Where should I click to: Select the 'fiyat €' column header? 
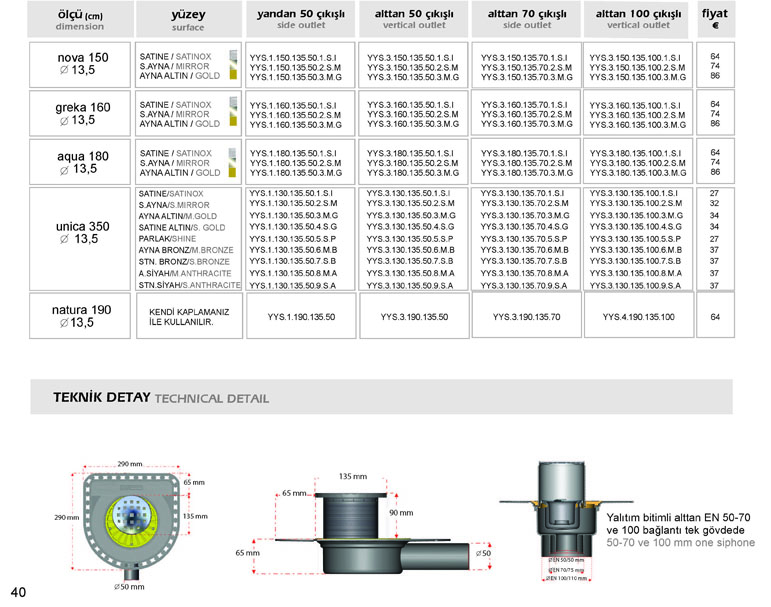[714, 19]
